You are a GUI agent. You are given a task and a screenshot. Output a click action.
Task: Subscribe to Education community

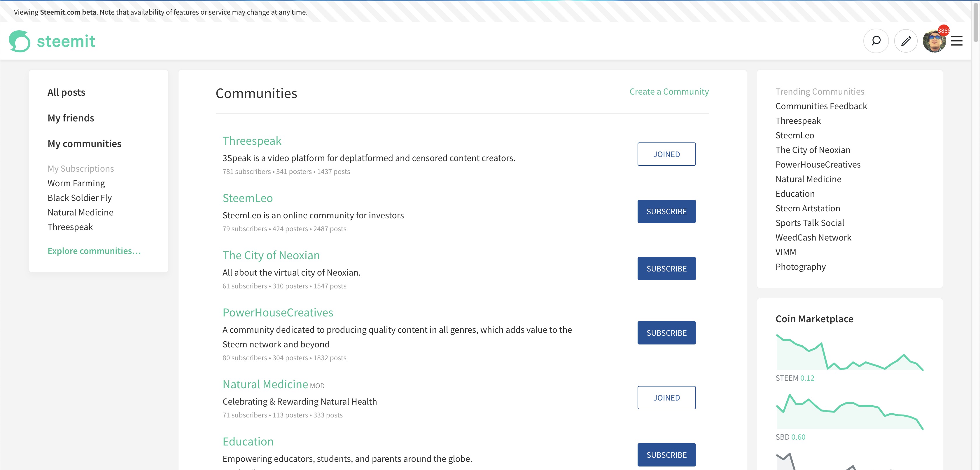pos(666,455)
